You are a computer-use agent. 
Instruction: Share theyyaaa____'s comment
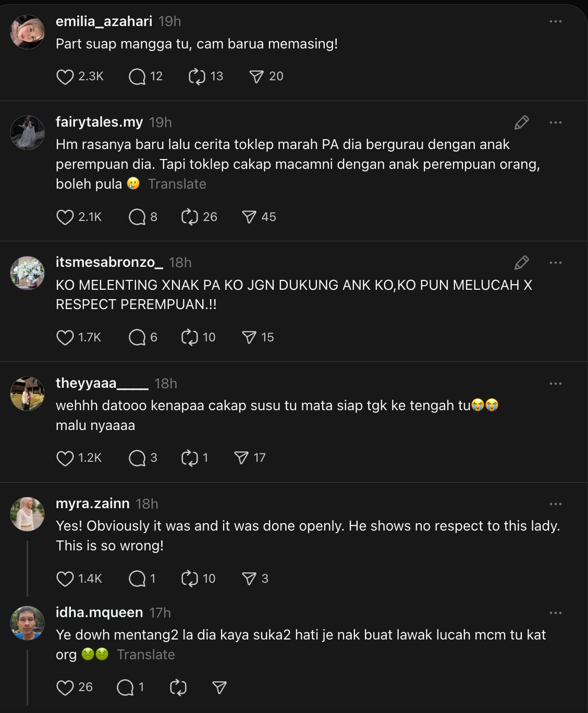click(242, 458)
